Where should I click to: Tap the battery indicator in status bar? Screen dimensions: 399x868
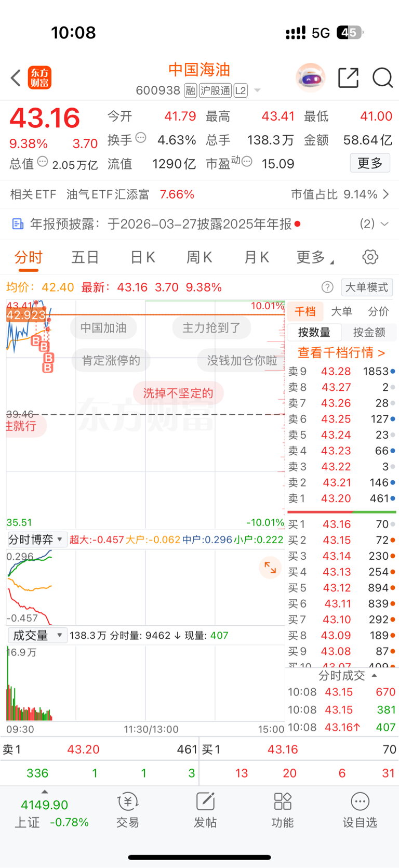click(x=350, y=33)
